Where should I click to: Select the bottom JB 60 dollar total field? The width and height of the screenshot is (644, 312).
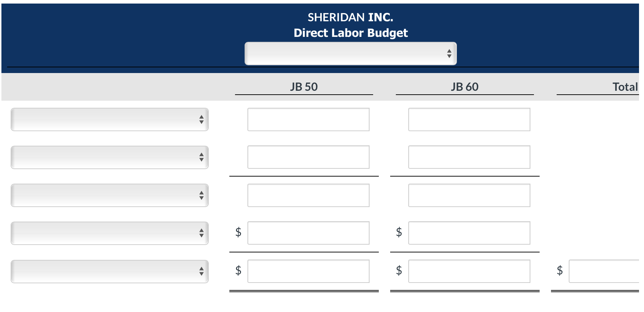tap(469, 272)
